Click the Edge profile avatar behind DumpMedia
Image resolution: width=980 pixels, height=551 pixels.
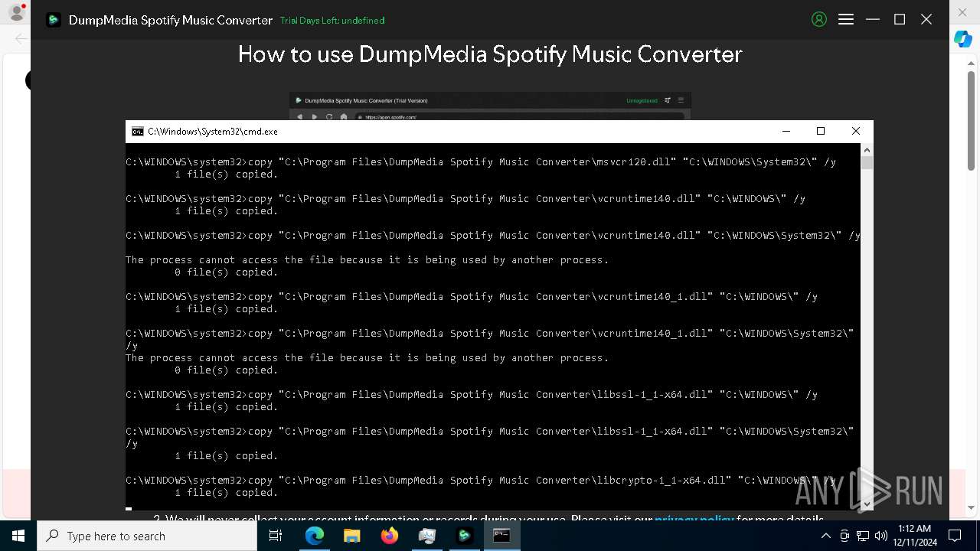coord(16,12)
